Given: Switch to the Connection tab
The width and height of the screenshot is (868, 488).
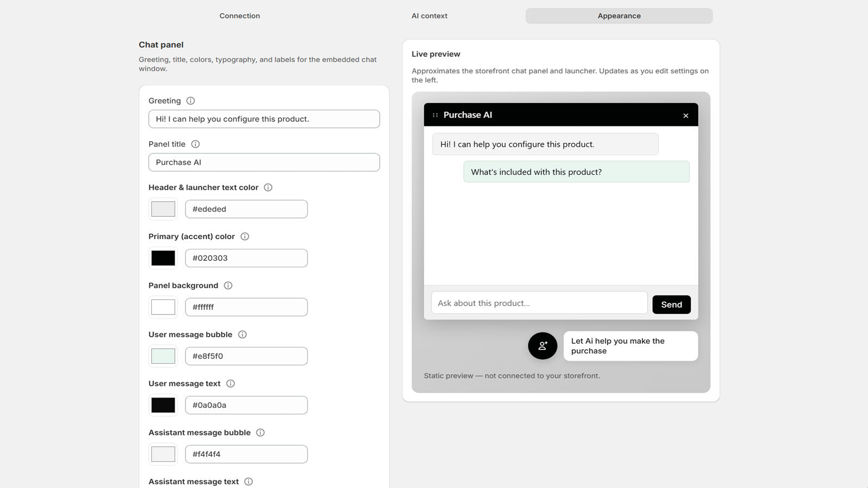Looking at the screenshot, I should (x=239, y=16).
